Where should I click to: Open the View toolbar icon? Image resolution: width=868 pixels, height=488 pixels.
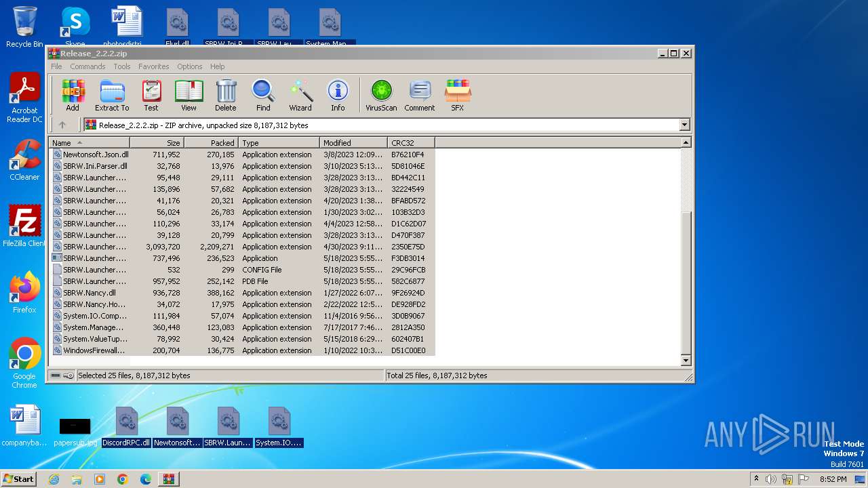[x=189, y=96]
